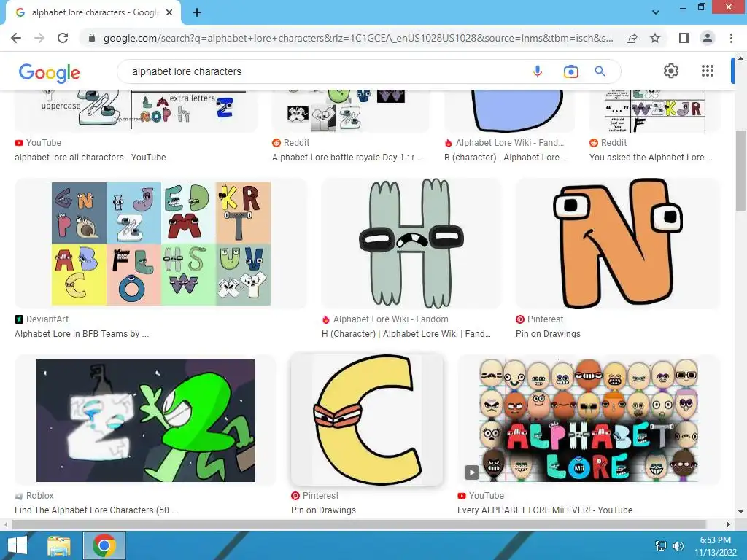
Task: Select the alphabet lore characters tab
Action: [93, 12]
